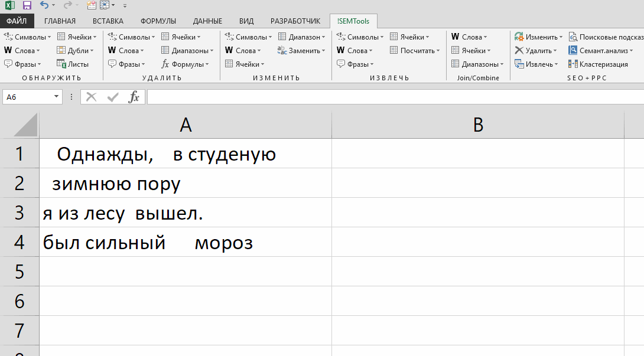Open Слова dropdown in УДАЛИТЬ group
Screen dimensions: 644x356
pos(126,51)
